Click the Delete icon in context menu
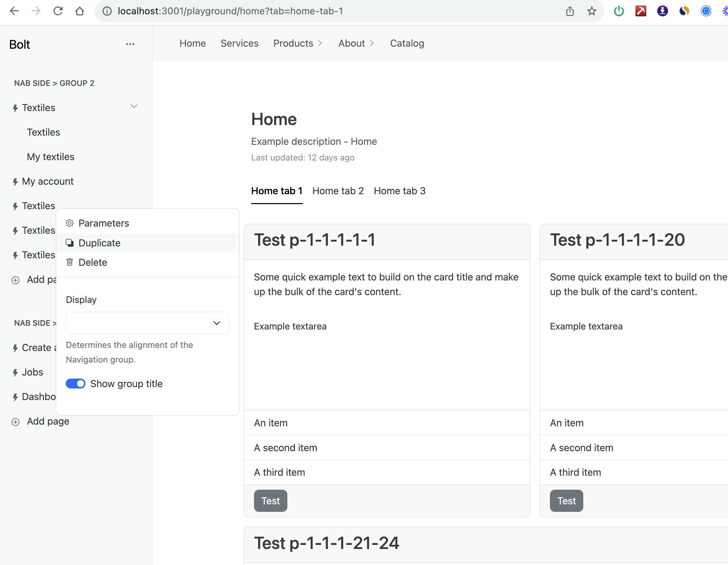The width and height of the screenshot is (728, 565). 70,262
